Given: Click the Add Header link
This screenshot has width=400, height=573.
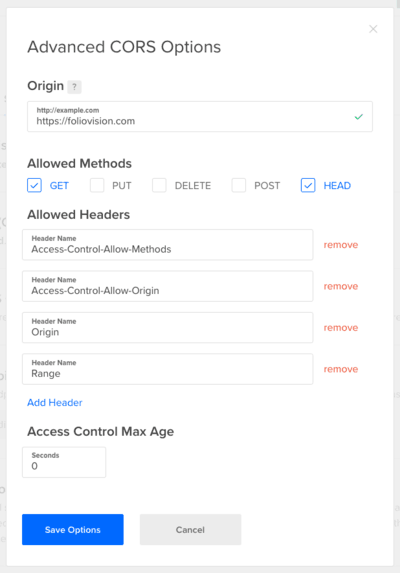Looking at the screenshot, I should 55,402.
